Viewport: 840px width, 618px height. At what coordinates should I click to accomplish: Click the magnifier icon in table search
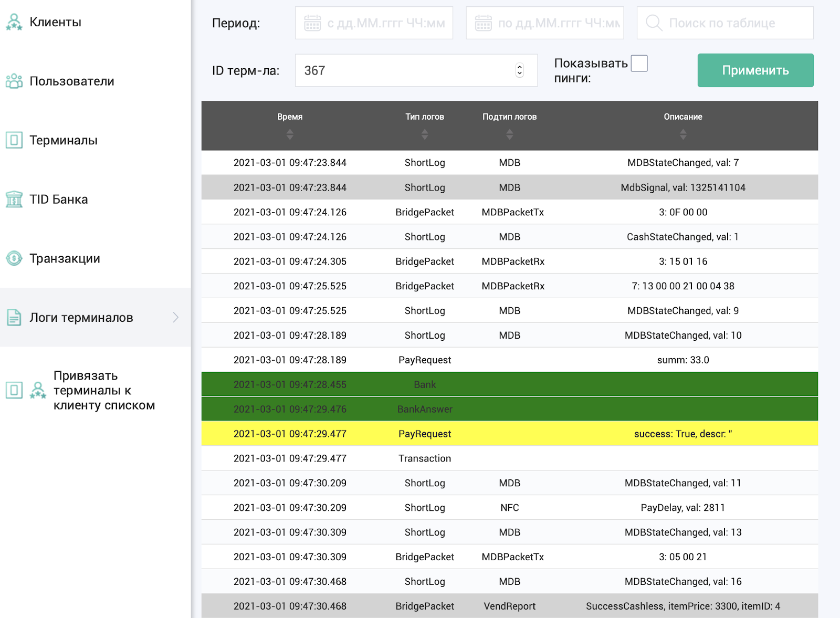pos(654,23)
